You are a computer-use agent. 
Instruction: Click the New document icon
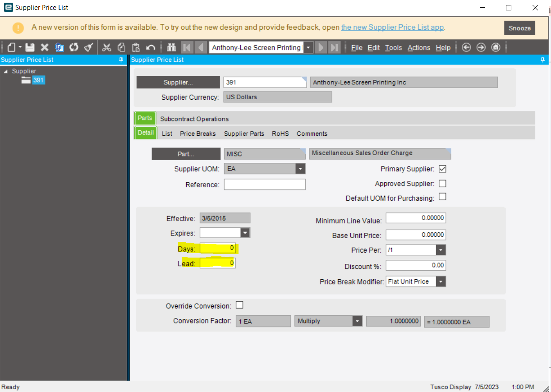12,47
